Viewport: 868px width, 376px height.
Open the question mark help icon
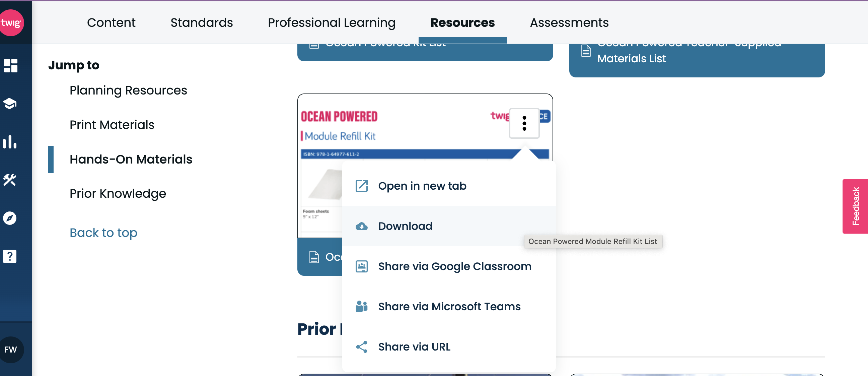click(10, 256)
